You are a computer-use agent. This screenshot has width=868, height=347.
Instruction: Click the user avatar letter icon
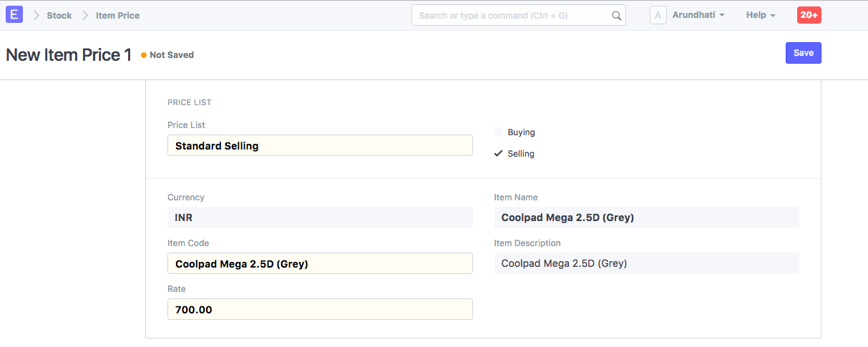pos(658,15)
